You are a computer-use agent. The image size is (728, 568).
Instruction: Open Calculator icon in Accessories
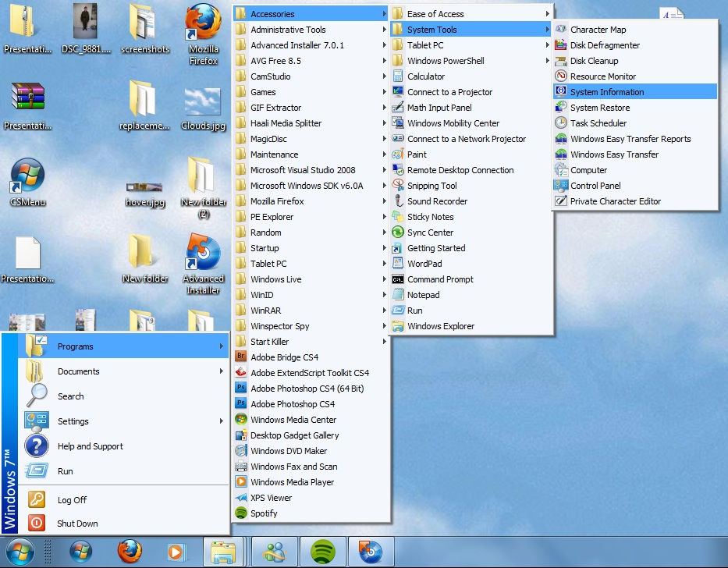coord(398,76)
